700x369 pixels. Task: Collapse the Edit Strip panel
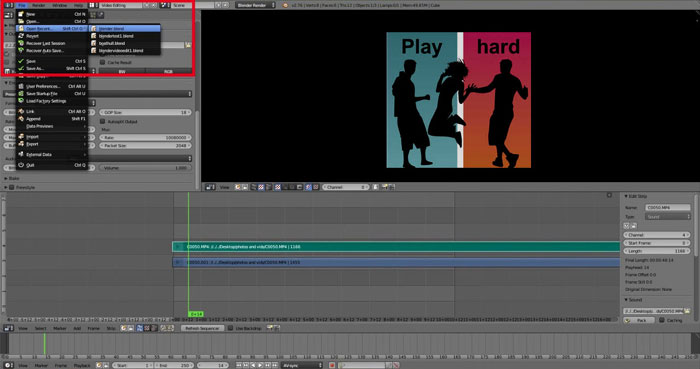pyautogui.click(x=635, y=196)
